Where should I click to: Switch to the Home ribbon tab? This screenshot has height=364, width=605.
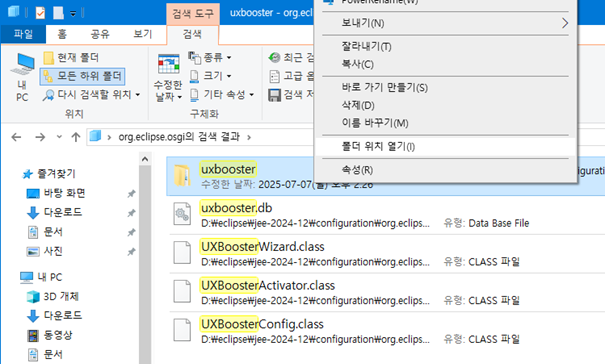pos(62,34)
